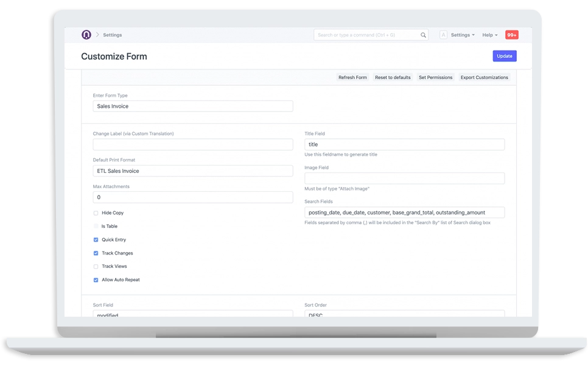Click Refresh Form
The image size is (588, 377).
point(352,77)
